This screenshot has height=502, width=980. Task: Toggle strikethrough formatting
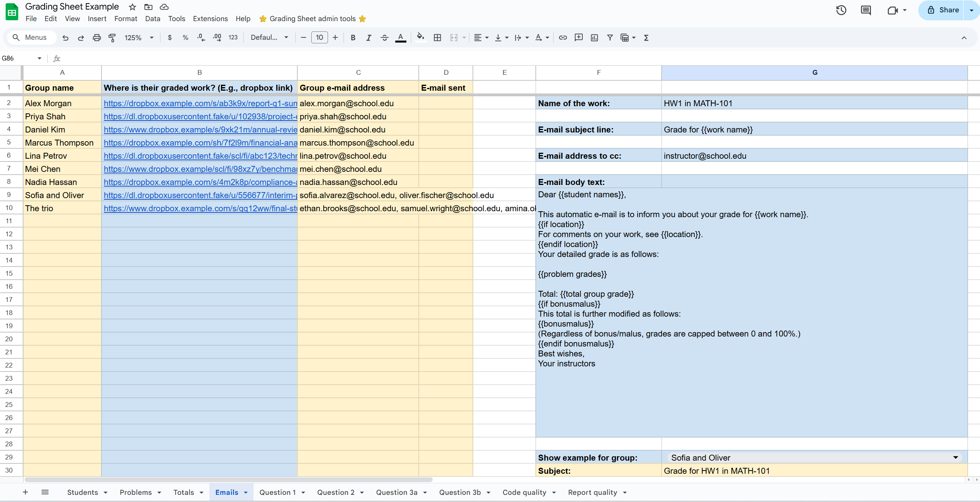(x=385, y=38)
